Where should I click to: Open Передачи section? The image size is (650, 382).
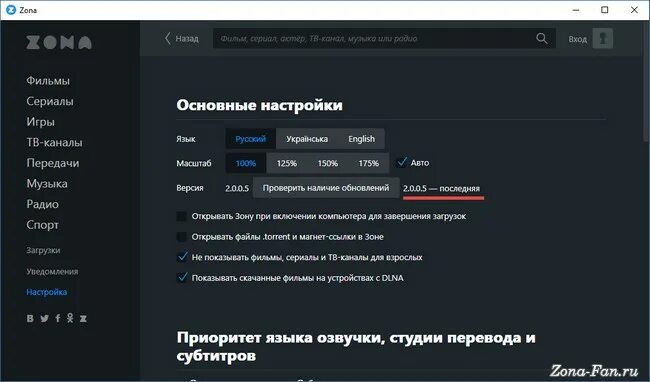[53, 163]
